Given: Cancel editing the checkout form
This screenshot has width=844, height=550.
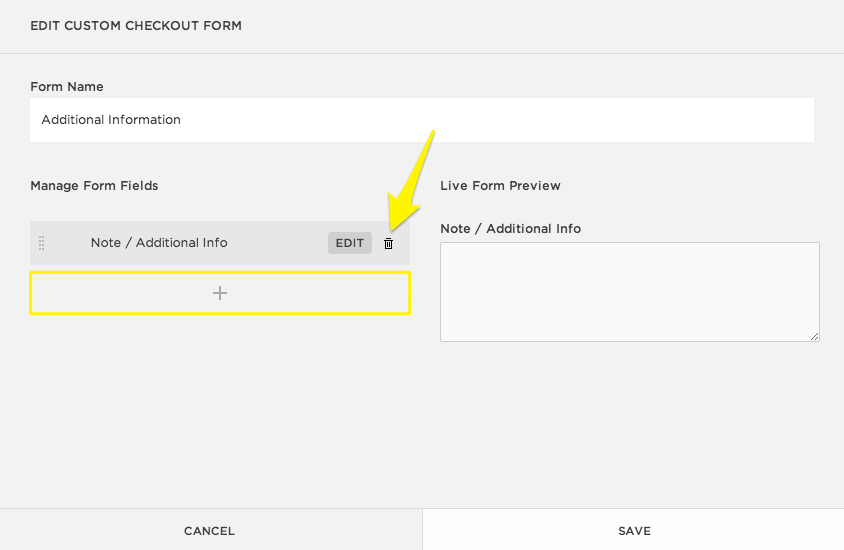Looking at the screenshot, I should pos(210,530).
